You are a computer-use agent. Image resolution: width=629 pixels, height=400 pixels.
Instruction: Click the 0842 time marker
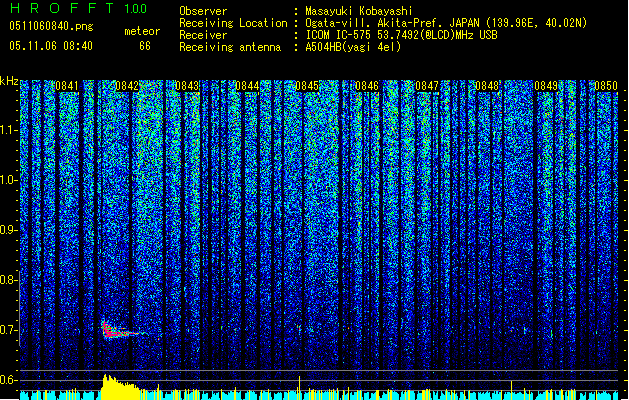point(127,86)
